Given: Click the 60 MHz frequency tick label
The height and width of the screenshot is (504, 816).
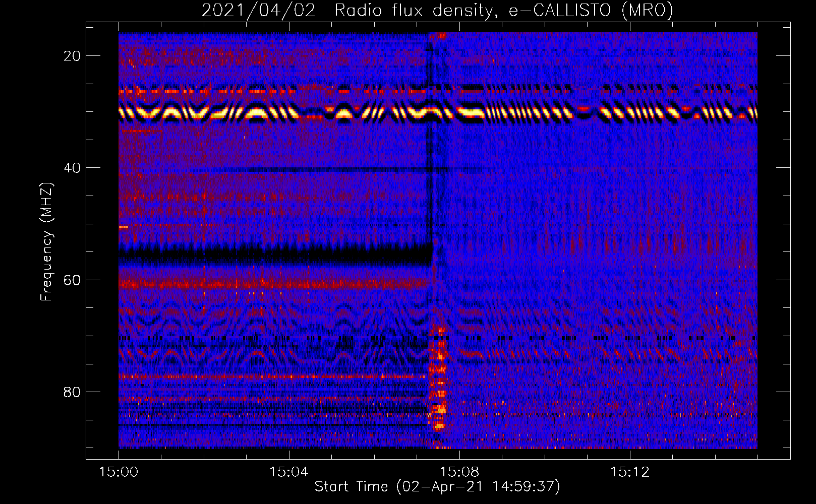Looking at the screenshot, I should click(x=72, y=280).
